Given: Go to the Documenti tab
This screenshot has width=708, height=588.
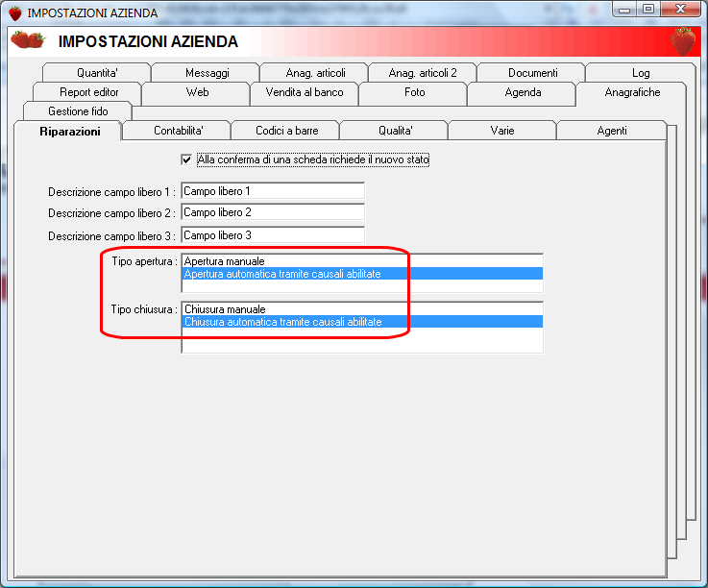Looking at the screenshot, I should coord(532,73).
